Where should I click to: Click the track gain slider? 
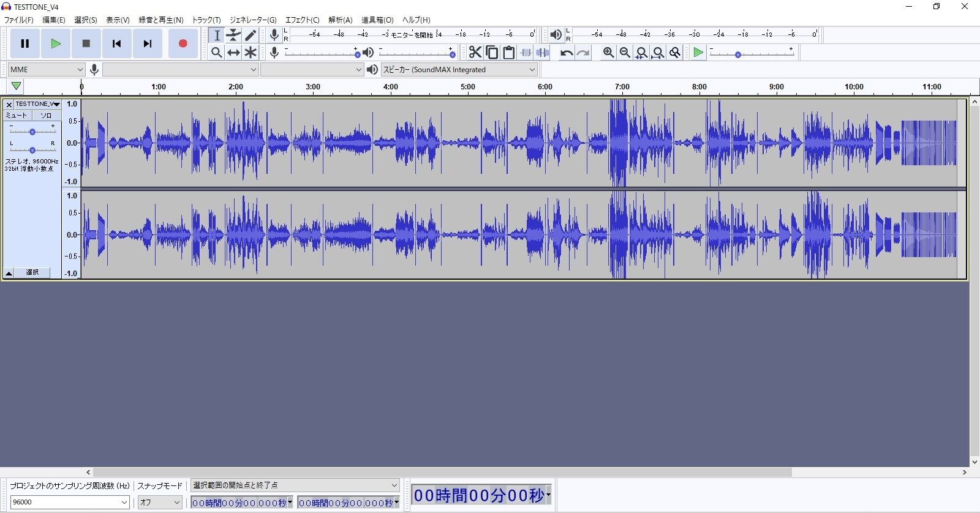[x=32, y=132]
